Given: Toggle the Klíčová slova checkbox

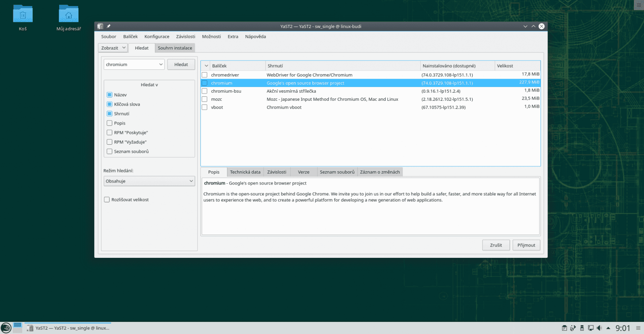Looking at the screenshot, I should tap(109, 104).
